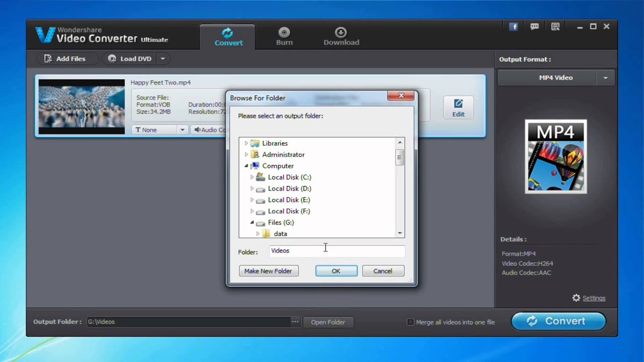Click the Folder name text field
644x362 pixels.
click(337, 251)
